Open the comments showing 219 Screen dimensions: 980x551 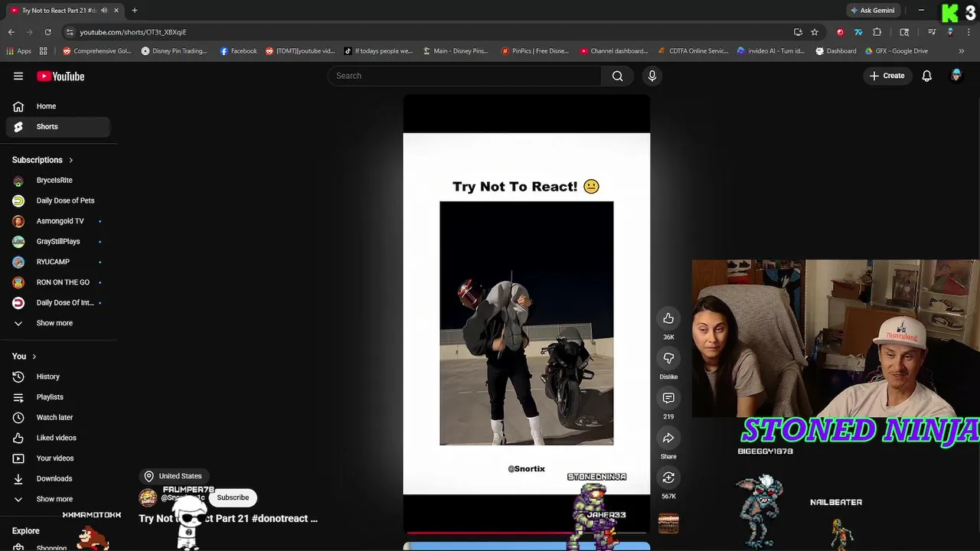tap(668, 398)
